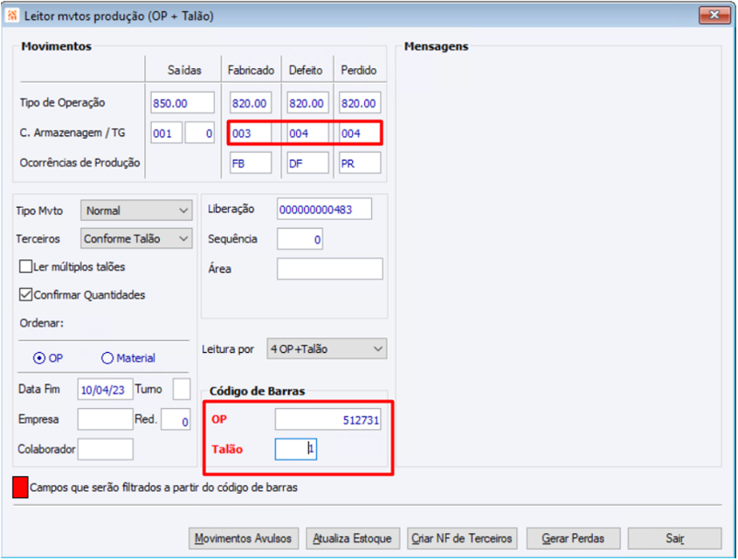Click the Colaborador input field

pyautogui.click(x=106, y=449)
